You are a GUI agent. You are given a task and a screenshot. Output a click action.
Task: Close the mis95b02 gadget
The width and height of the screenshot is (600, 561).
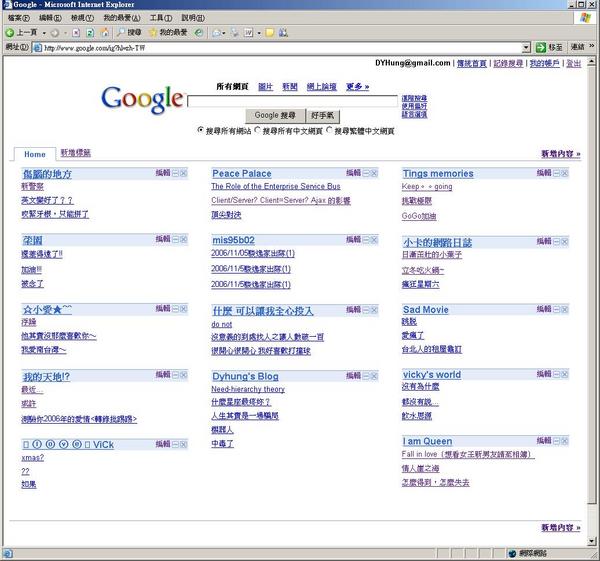coord(374,240)
